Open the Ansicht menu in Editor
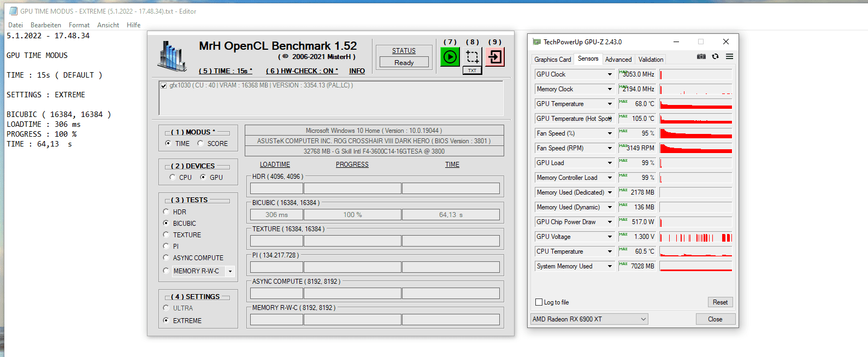 click(108, 25)
